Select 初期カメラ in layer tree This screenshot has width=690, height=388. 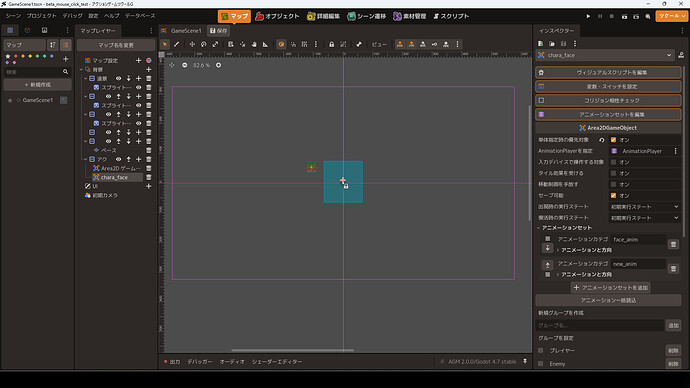pos(105,195)
